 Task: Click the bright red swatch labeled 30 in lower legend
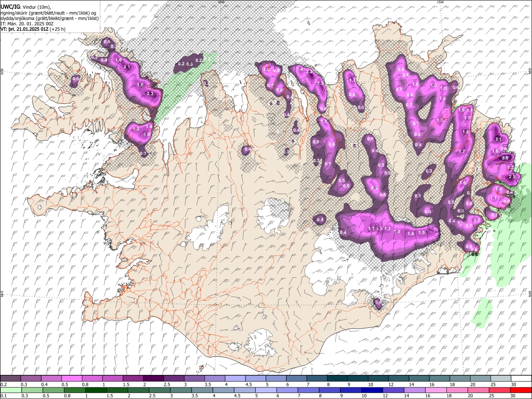point(521,390)
